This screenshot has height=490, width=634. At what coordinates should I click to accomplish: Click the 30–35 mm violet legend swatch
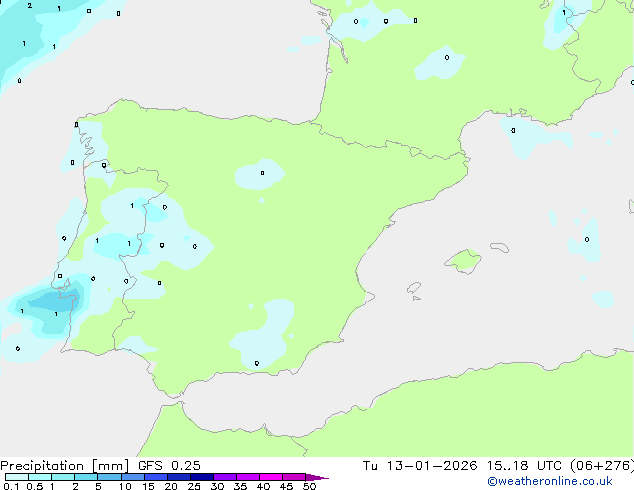point(224,477)
